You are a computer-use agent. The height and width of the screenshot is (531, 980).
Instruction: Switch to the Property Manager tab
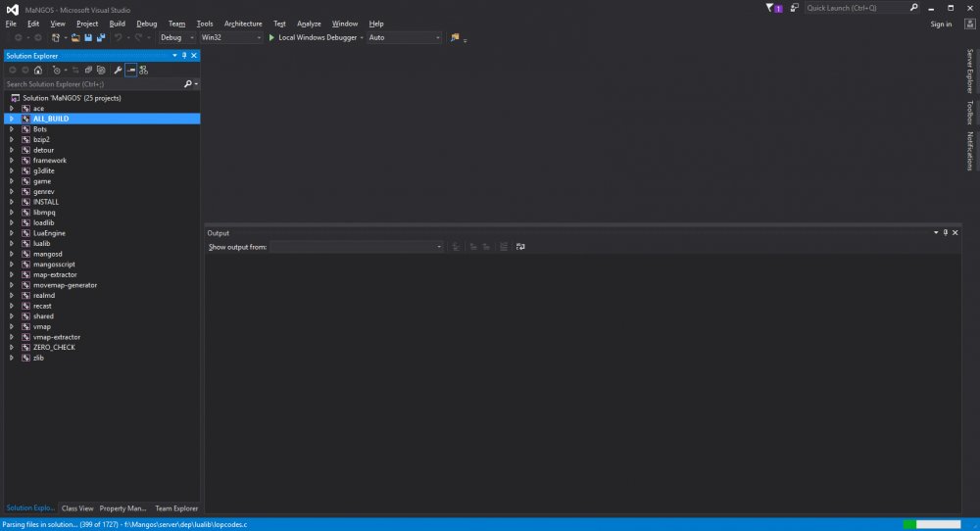[x=122, y=508]
